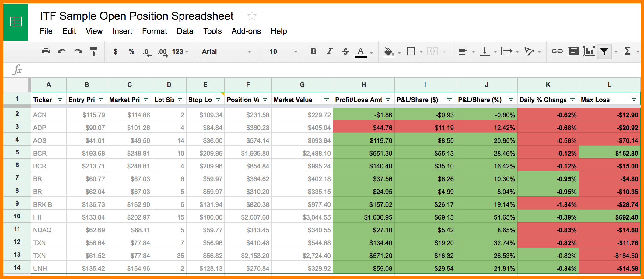Toggle the filter funnel button

[604, 51]
